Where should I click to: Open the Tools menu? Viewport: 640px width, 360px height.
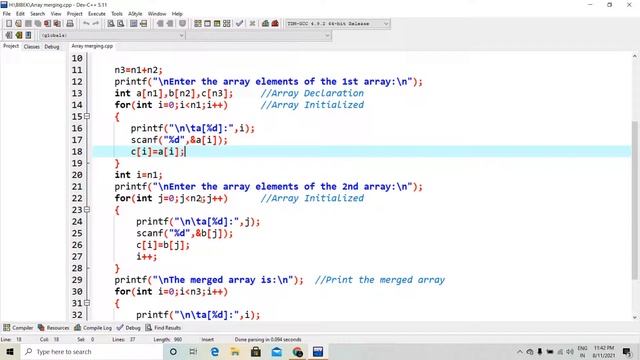(x=117, y=13)
